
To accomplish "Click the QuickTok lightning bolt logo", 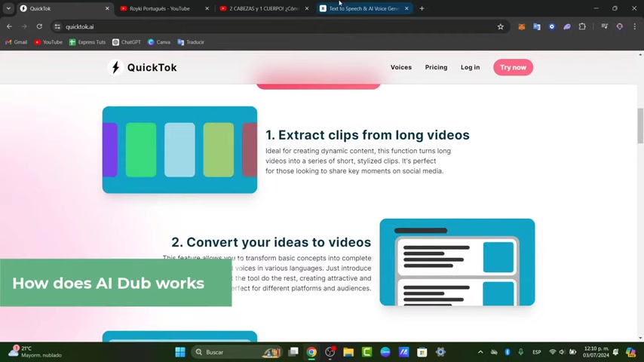I will 115,67.
